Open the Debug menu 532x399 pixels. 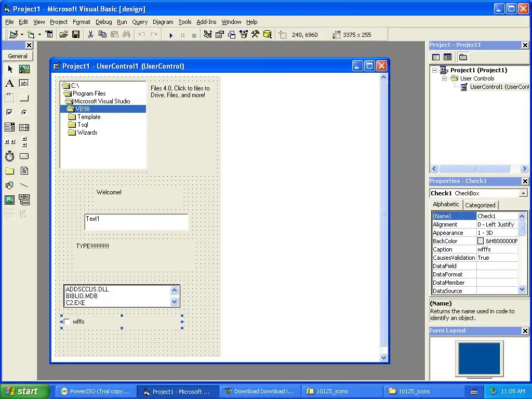104,22
